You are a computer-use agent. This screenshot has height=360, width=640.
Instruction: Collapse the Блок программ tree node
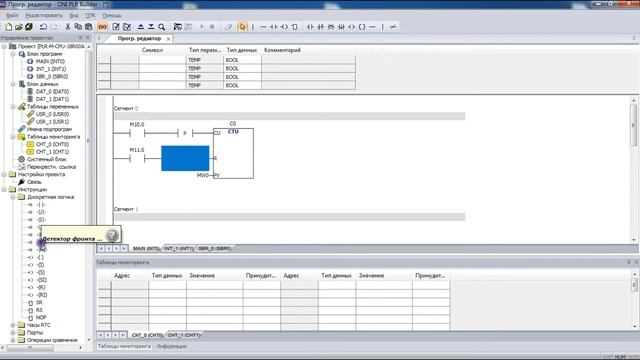click(x=13, y=54)
